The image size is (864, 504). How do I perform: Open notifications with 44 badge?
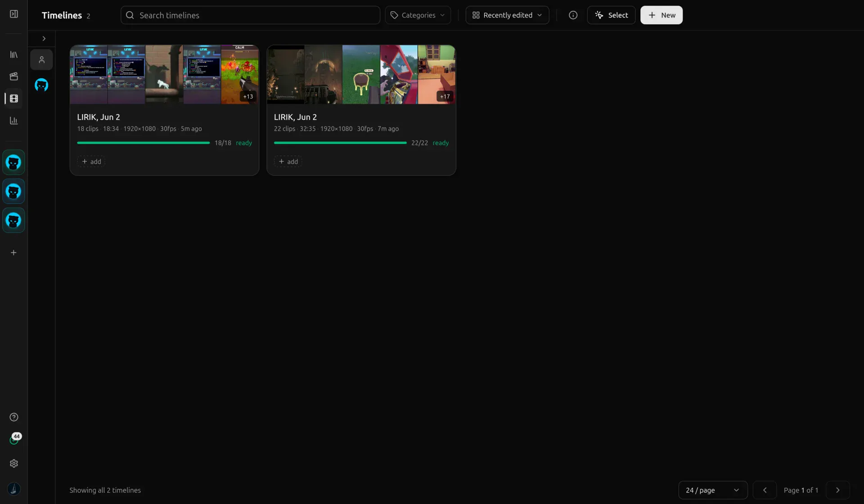(x=14, y=439)
